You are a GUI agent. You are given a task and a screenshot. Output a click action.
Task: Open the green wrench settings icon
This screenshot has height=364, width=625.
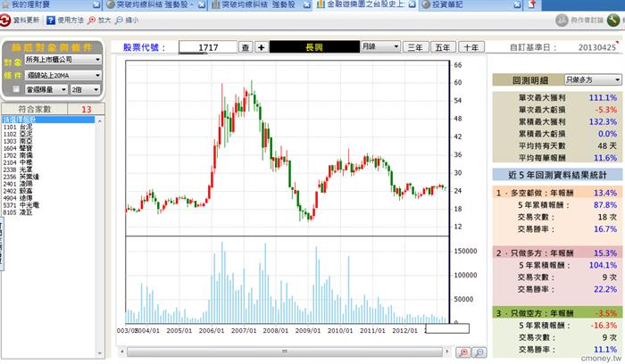point(613,20)
